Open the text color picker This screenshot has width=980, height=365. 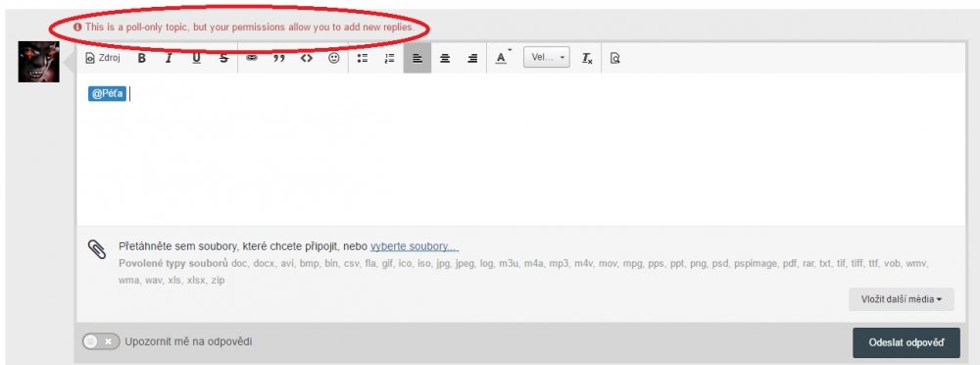[x=503, y=58]
